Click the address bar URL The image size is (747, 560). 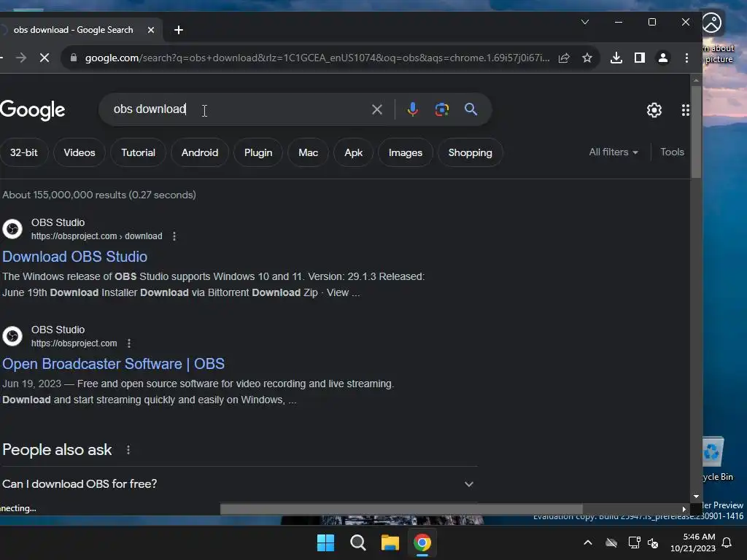(317, 58)
